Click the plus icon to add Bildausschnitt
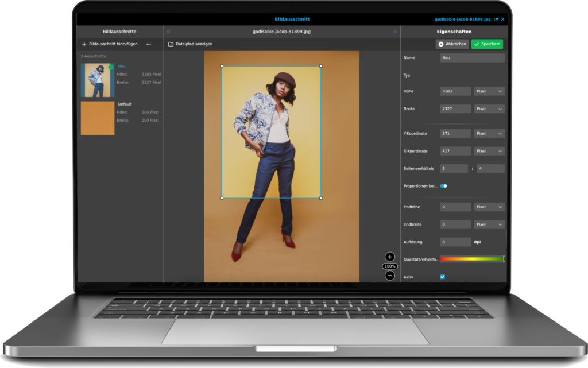Viewport: 588px width, 368px height. [x=84, y=44]
